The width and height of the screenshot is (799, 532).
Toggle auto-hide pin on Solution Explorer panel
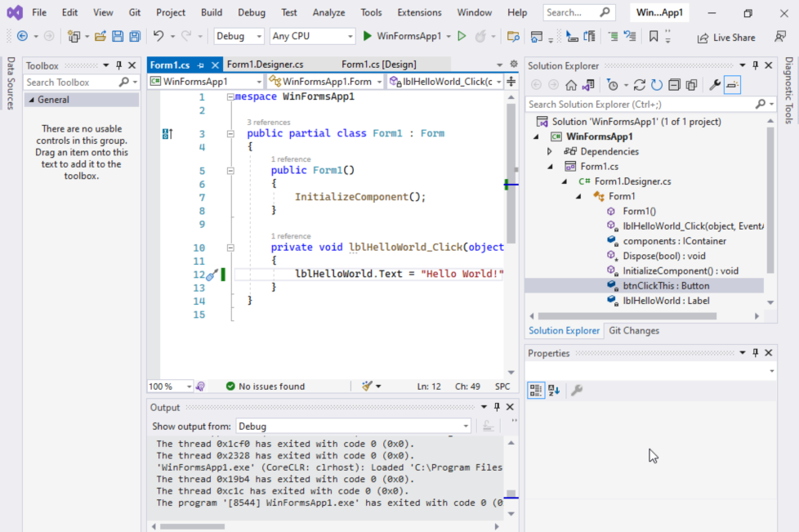pyautogui.click(x=755, y=65)
